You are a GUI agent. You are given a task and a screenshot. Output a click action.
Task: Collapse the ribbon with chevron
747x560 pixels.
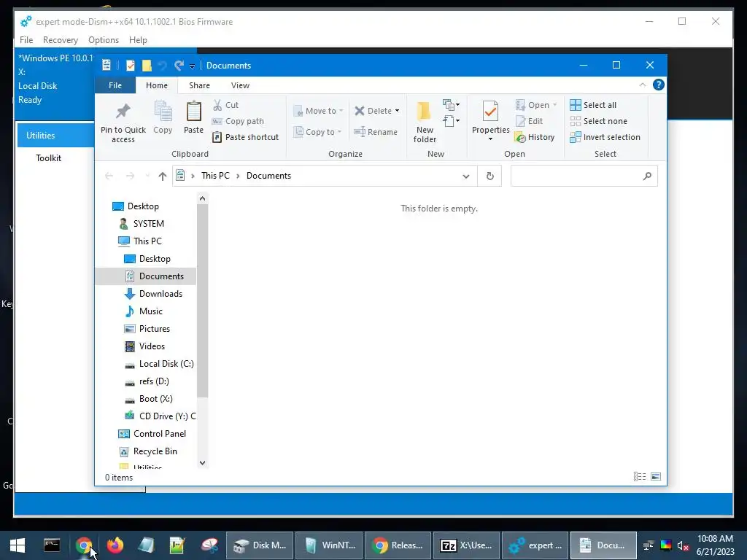click(642, 85)
